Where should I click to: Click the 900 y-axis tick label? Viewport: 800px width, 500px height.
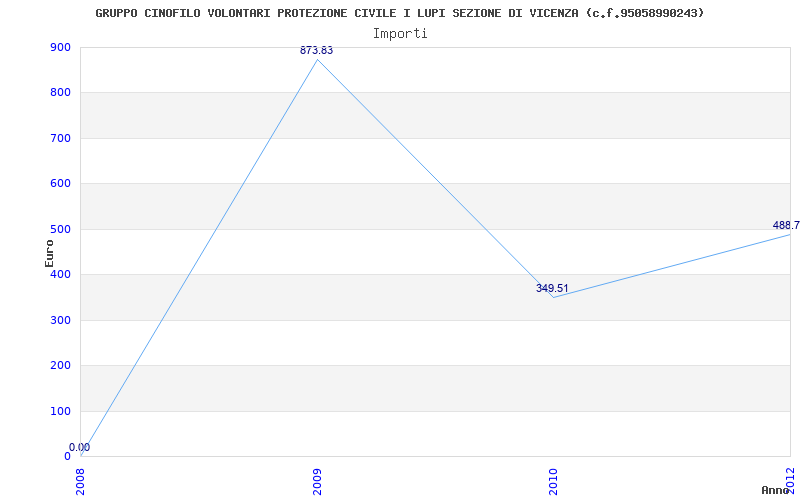pos(60,47)
